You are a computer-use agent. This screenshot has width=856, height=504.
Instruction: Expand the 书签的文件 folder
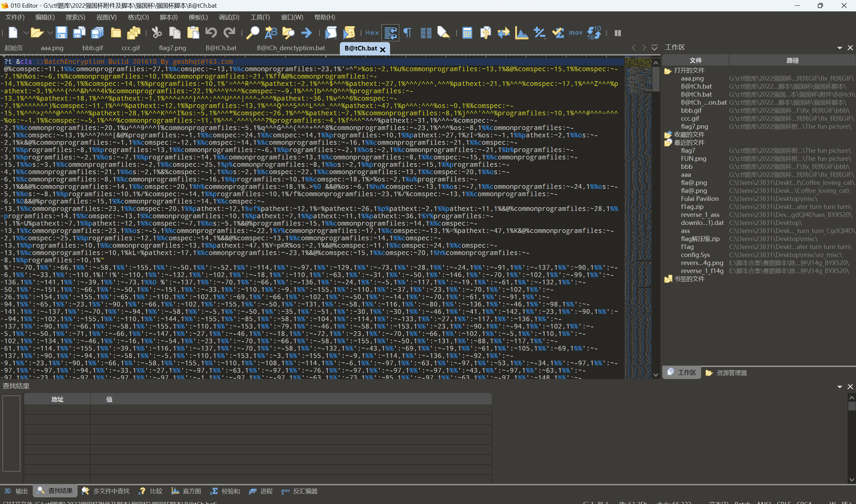click(x=668, y=279)
